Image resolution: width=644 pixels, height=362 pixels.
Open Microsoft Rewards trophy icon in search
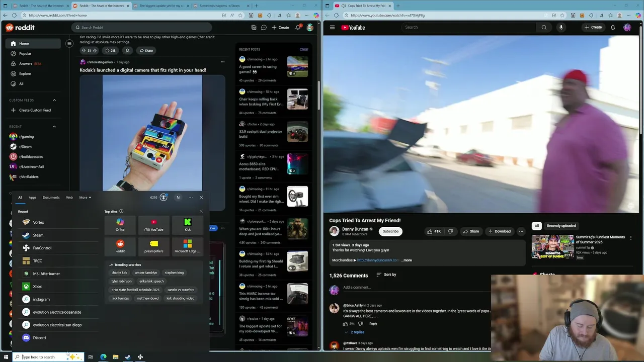(164, 198)
